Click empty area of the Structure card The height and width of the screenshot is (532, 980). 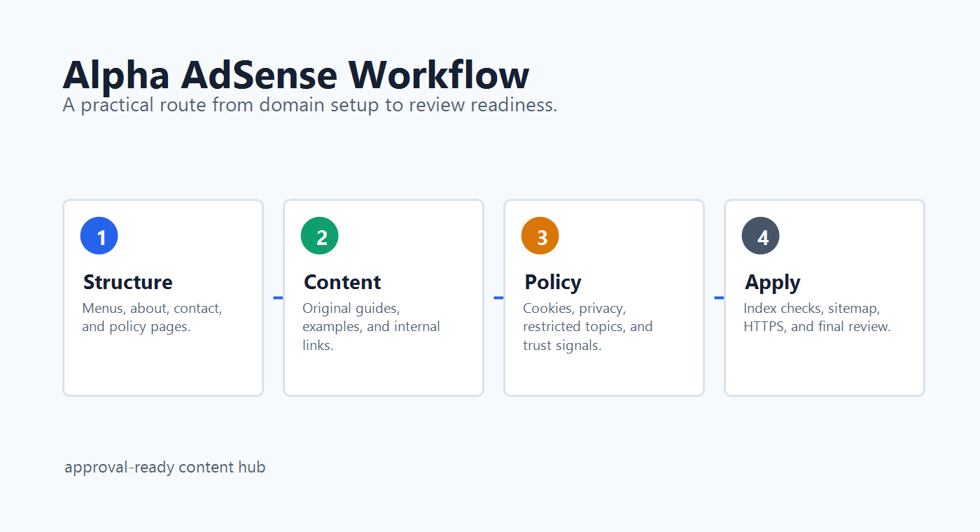coord(162,367)
